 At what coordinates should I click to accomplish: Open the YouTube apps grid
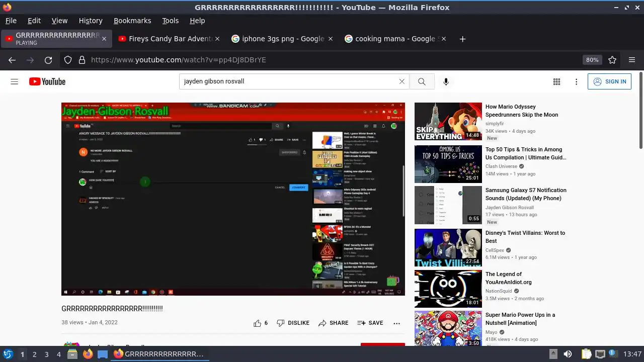pyautogui.click(x=556, y=81)
